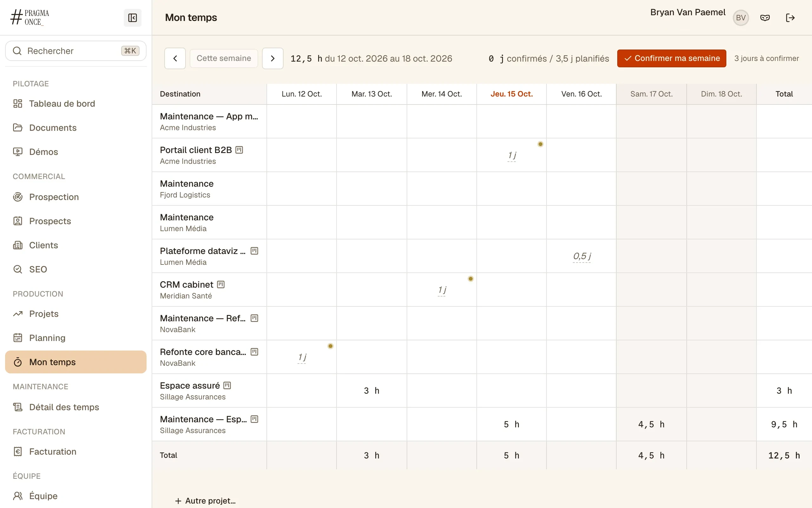Viewport: 812px width, 508px height.
Task: Open kanban icon next to Plateforme dataviz
Action: click(254, 251)
